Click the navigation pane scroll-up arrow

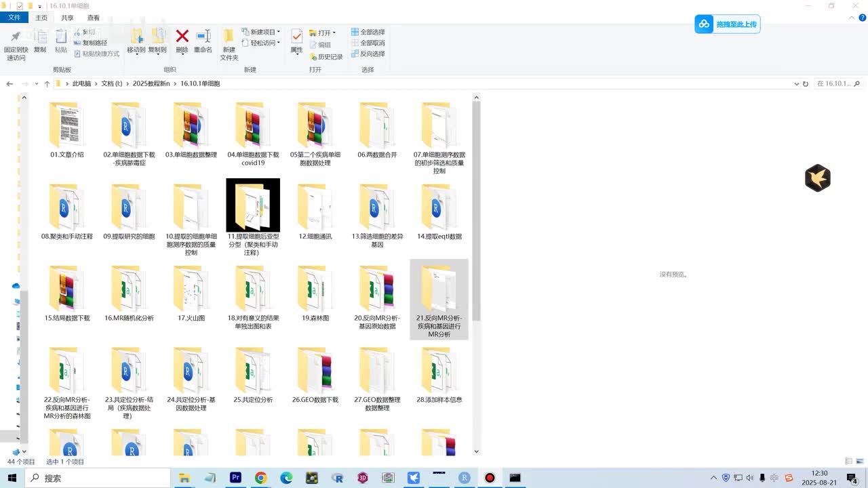(x=24, y=98)
